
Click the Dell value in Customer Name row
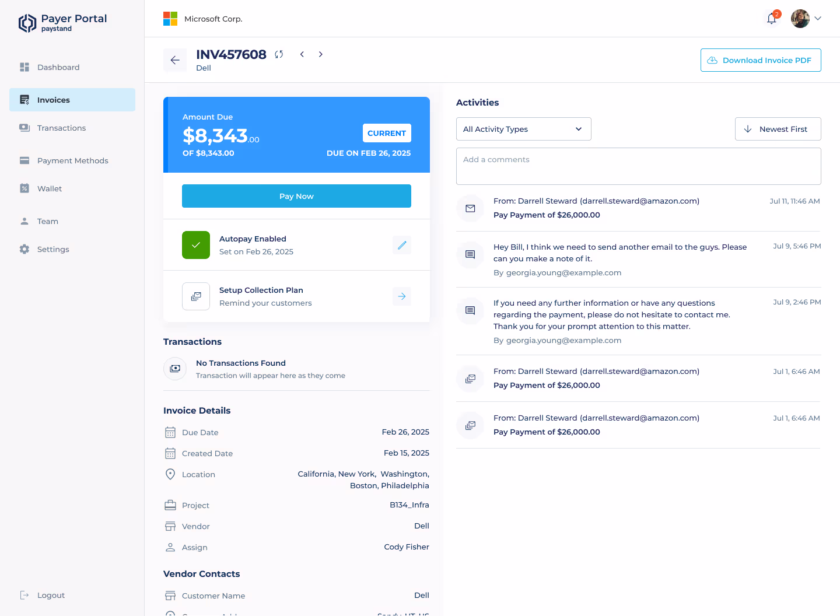(422, 595)
